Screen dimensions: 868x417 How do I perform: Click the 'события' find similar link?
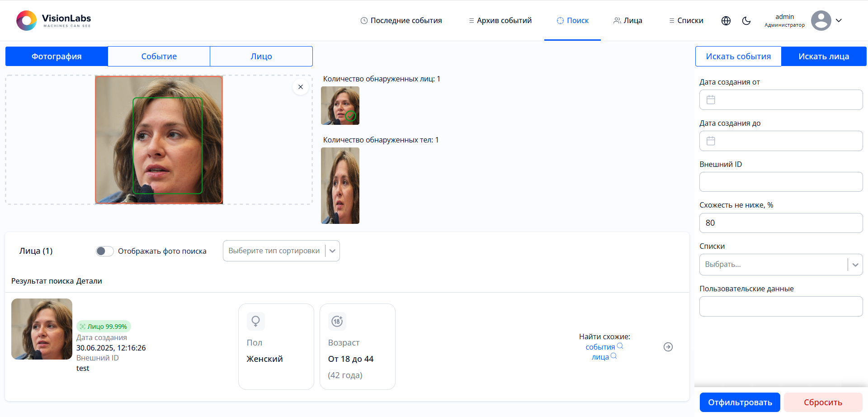pos(600,347)
